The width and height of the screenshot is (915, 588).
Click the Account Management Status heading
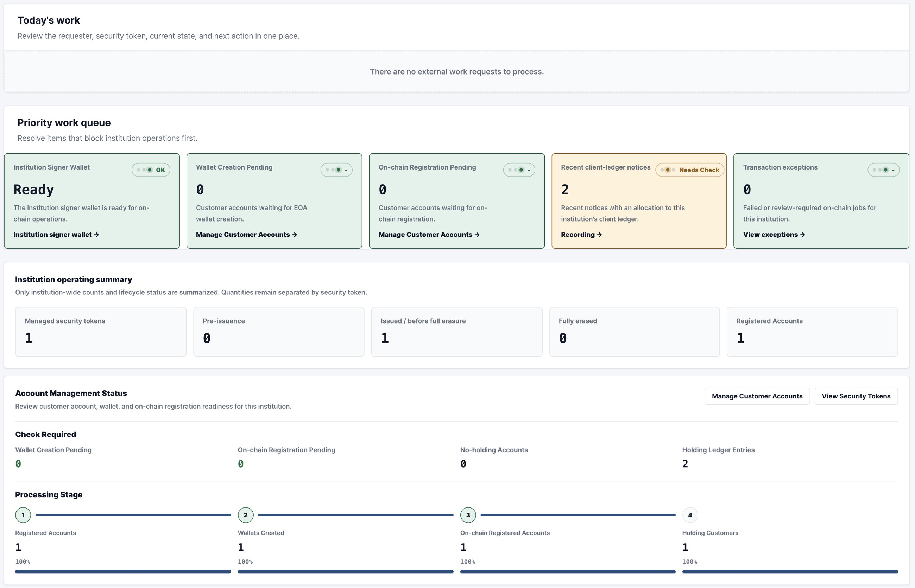(71, 393)
